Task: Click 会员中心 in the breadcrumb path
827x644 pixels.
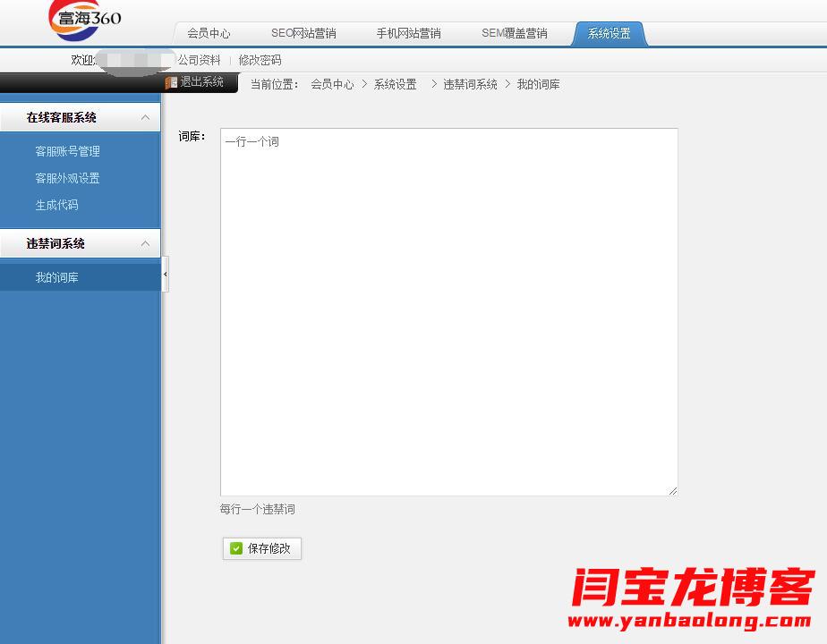Action: click(332, 84)
